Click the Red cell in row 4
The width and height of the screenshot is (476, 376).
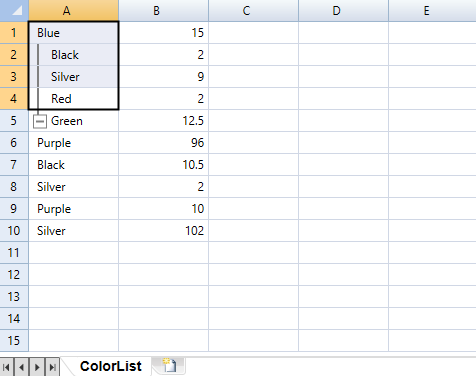pyautogui.click(x=73, y=99)
